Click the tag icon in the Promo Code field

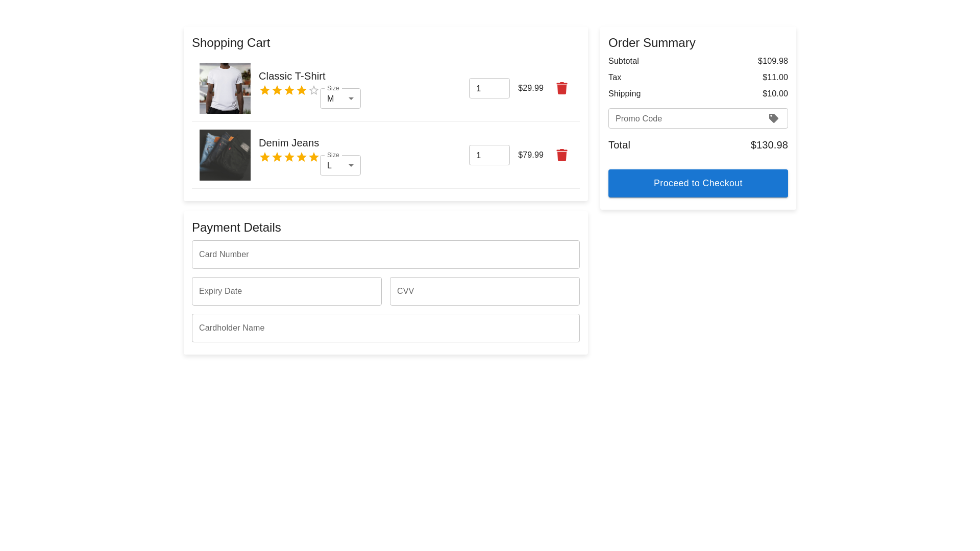[774, 118]
